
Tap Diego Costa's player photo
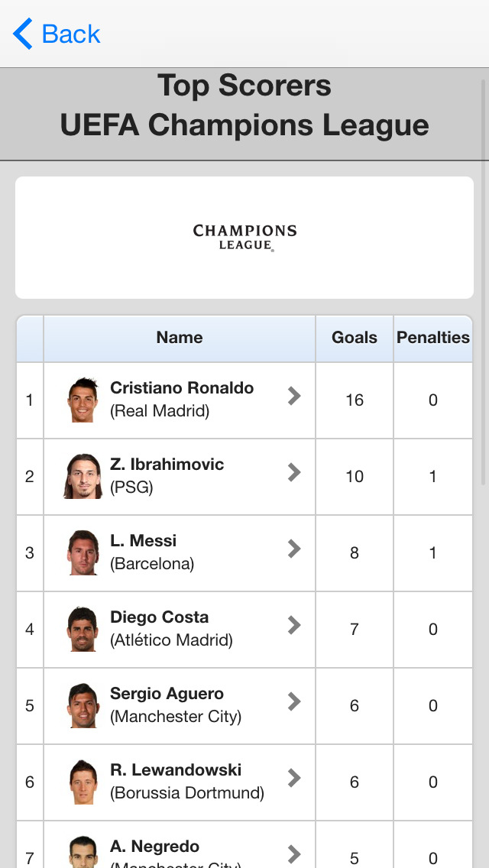83,629
